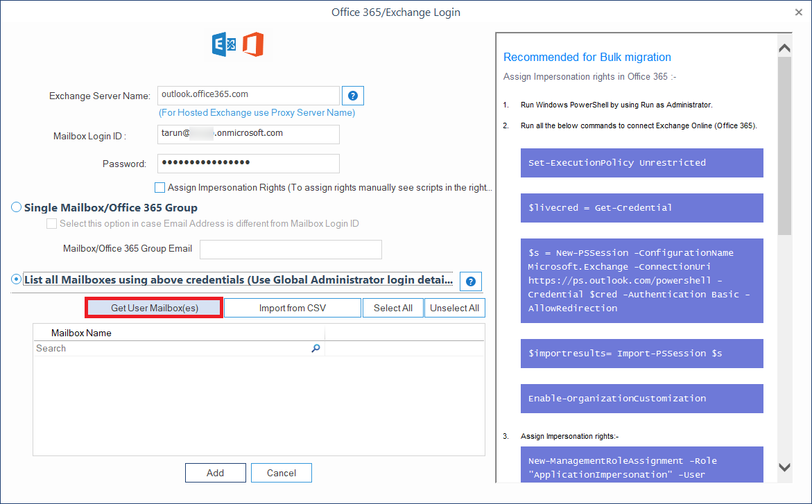
Task: Close the Office 365/Exchange Login dialog
Action: click(x=799, y=12)
